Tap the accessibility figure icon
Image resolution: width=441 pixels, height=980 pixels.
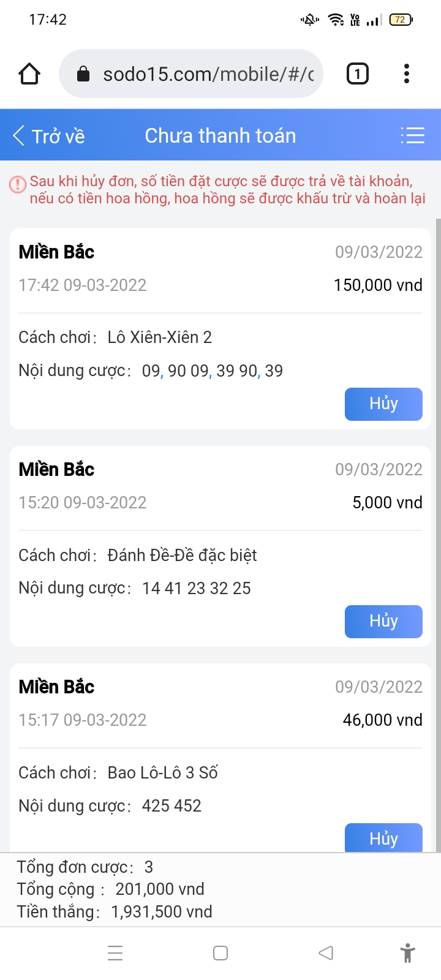click(x=407, y=953)
